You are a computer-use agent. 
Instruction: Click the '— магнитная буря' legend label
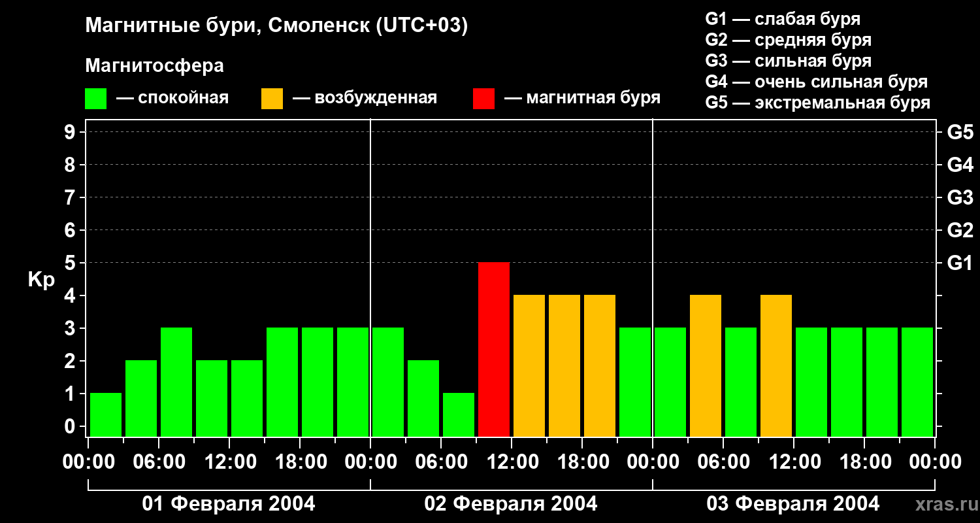583,98
